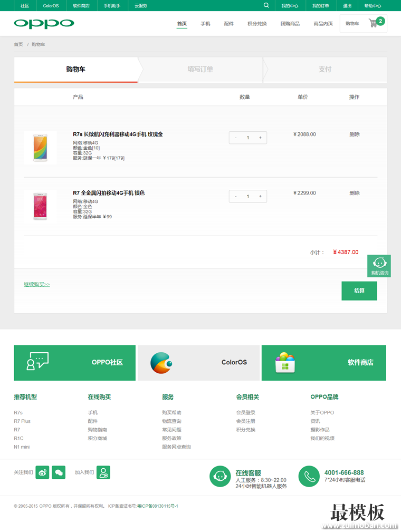Open the N1 mini footer link
401x532 pixels.
tap(22, 447)
